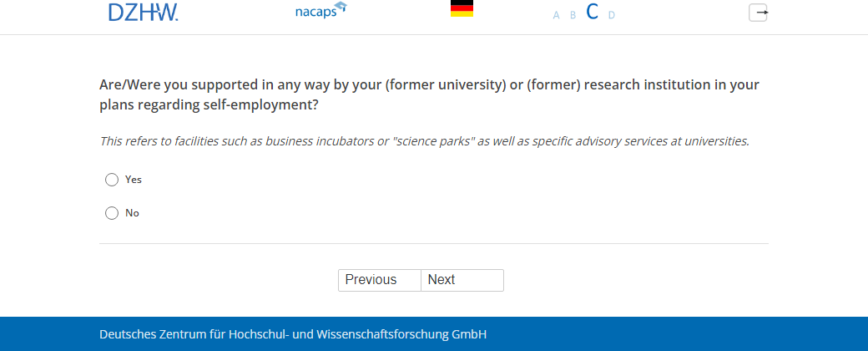Viewport: 868px width, 351px height.
Task: Select the No radio button
Action: (x=112, y=213)
